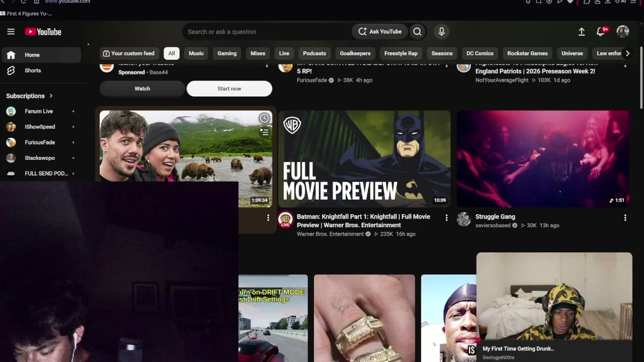This screenshot has width=644, height=362.
Task: Click the browser address bar URL
Action: click(x=67, y=2)
